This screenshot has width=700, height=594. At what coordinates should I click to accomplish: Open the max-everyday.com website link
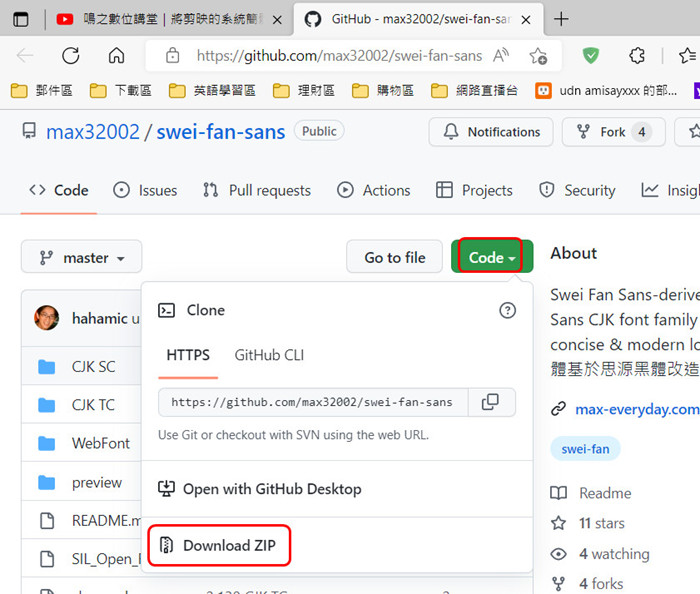(637, 409)
